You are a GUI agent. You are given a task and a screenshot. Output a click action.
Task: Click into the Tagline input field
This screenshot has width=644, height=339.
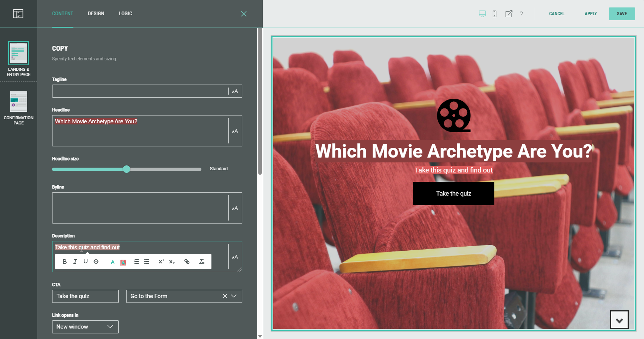tap(140, 91)
